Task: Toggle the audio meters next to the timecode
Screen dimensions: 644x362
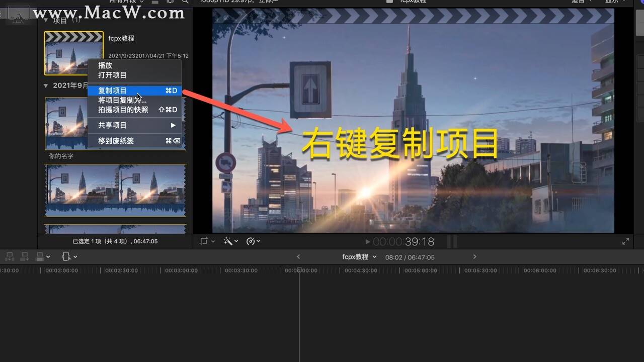Action: click(x=452, y=242)
